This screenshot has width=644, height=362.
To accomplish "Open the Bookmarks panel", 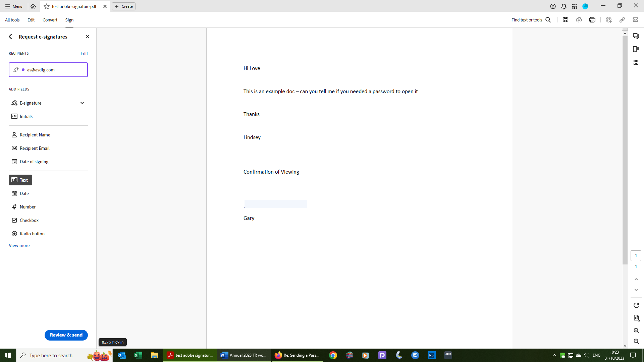I will click(636, 49).
